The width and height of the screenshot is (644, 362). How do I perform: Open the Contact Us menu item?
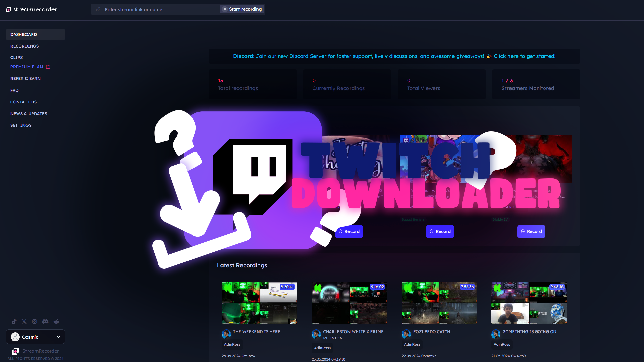(x=23, y=102)
